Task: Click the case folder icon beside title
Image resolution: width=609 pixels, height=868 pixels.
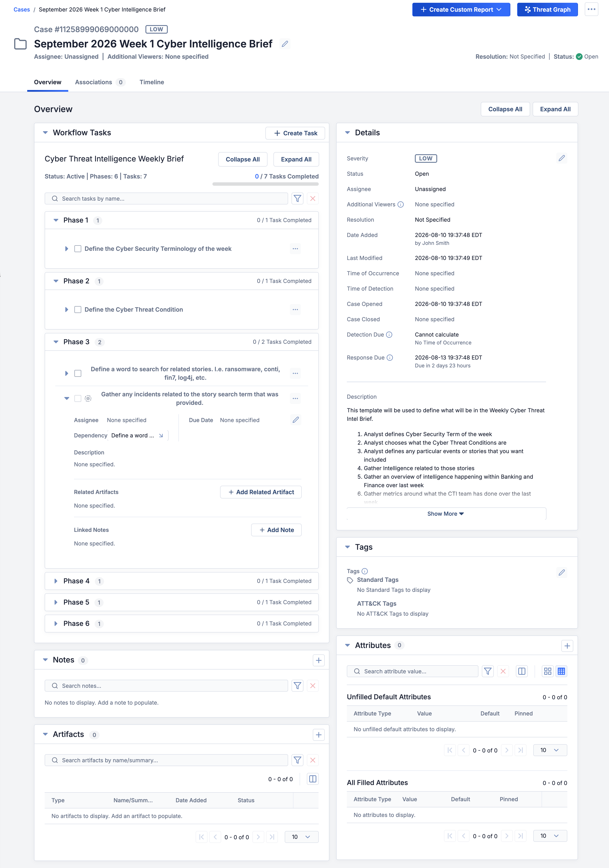Action: click(20, 44)
